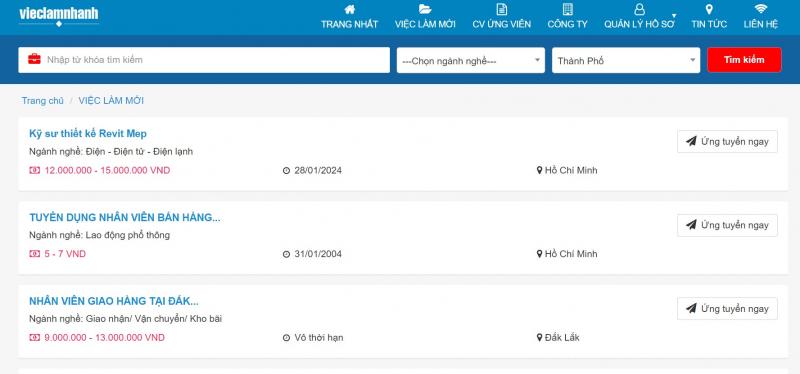800x374 pixels.
Task: Click Ứng tuyển ngay for NHÂN VIÊN GIAO HÀNG
Action: click(x=727, y=309)
